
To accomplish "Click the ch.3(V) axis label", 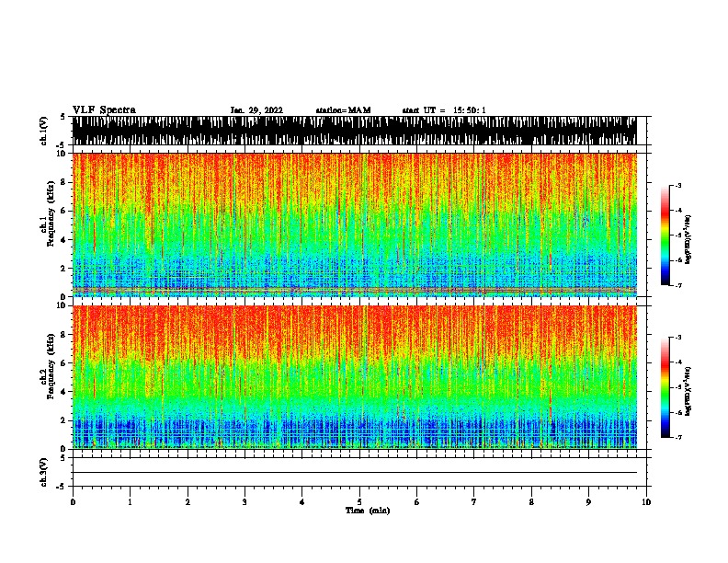I will (x=43, y=472).
